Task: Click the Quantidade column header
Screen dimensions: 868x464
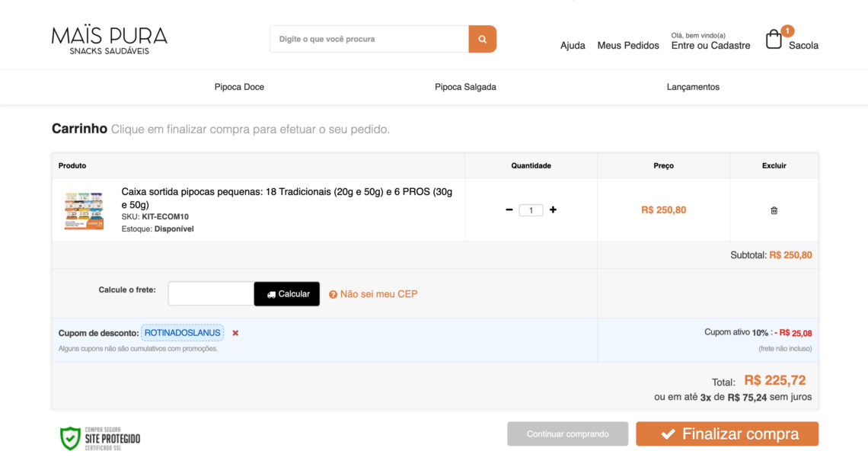Action: pyautogui.click(x=531, y=165)
